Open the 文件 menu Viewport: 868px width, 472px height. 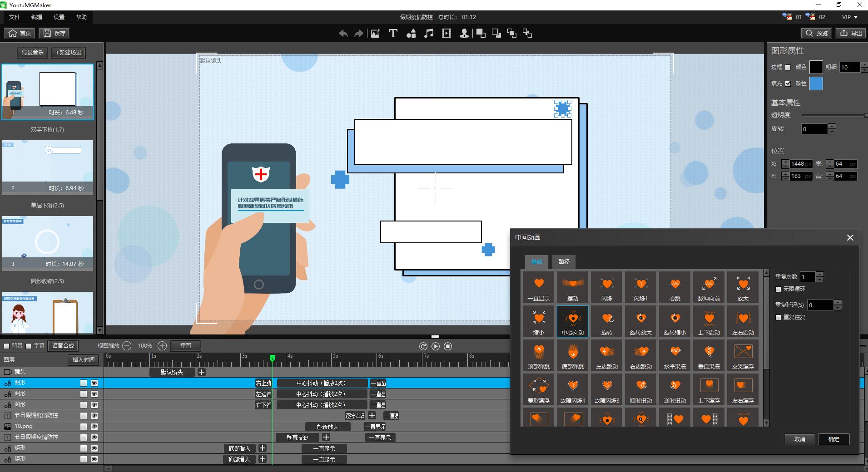point(15,17)
